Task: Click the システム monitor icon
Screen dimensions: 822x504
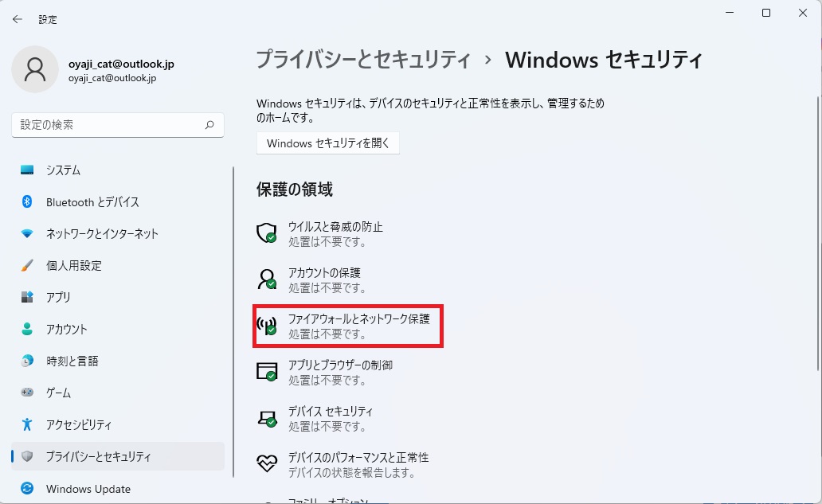Action: [27, 170]
